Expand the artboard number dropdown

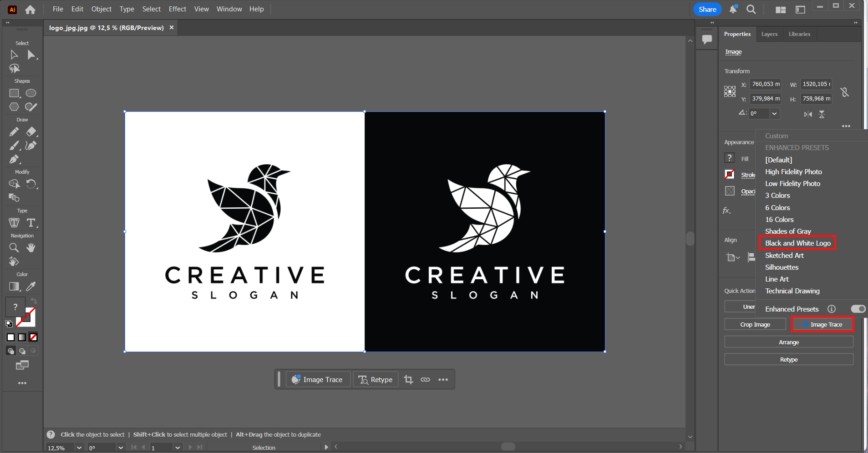[x=178, y=448]
